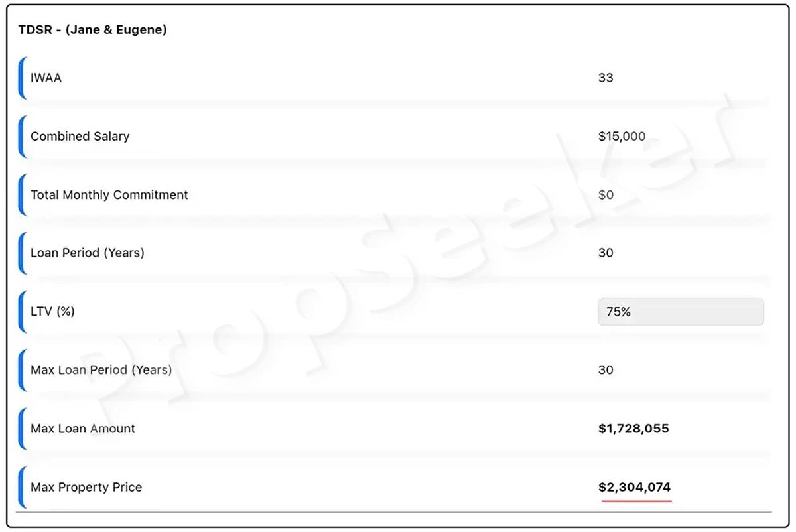The width and height of the screenshot is (796, 532).
Task: Select the $0 monthly commitment value
Action: click(606, 194)
